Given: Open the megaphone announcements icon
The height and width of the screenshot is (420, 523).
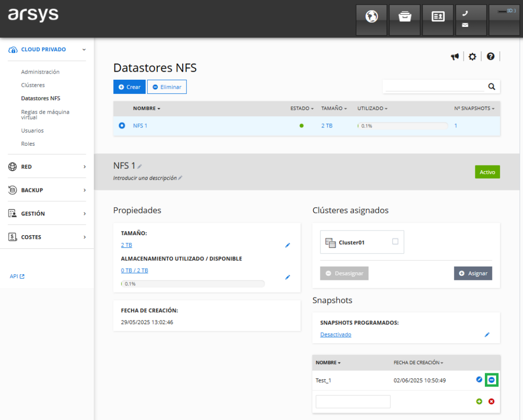Looking at the screenshot, I should [x=455, y=57].
